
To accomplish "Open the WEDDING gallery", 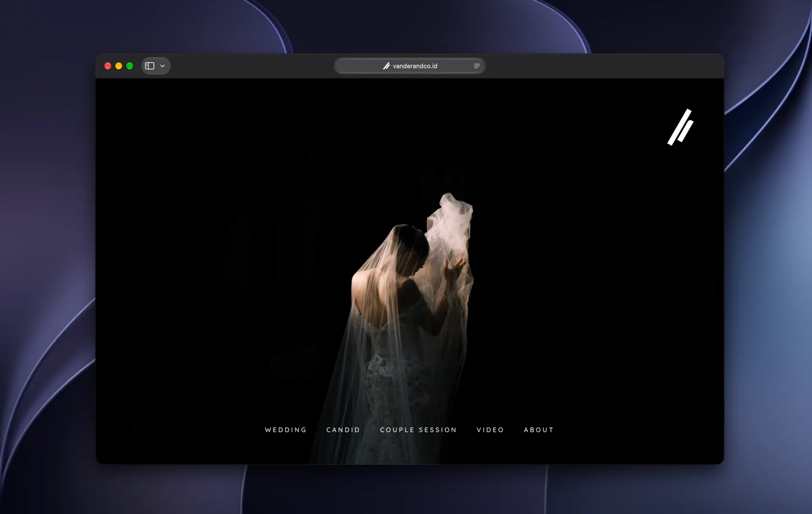I will (285, 430).
